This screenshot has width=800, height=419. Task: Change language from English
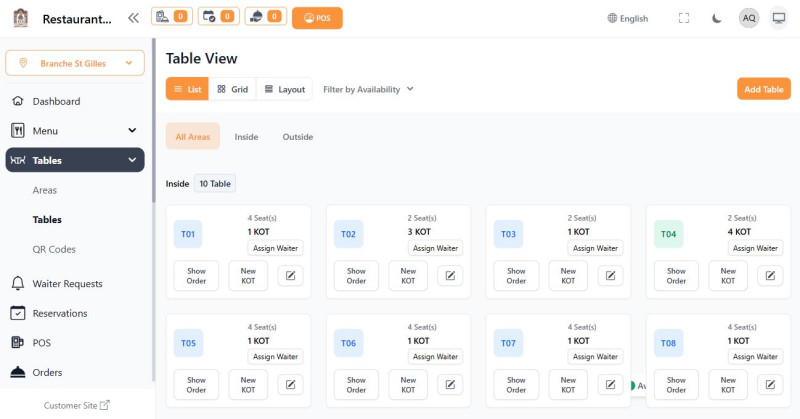628,18
